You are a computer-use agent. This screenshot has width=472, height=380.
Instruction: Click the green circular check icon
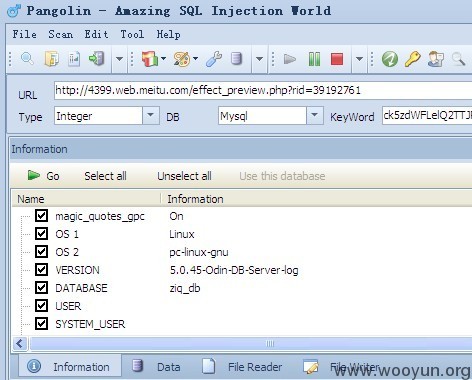pyautogui.click(x=390, y=59)
